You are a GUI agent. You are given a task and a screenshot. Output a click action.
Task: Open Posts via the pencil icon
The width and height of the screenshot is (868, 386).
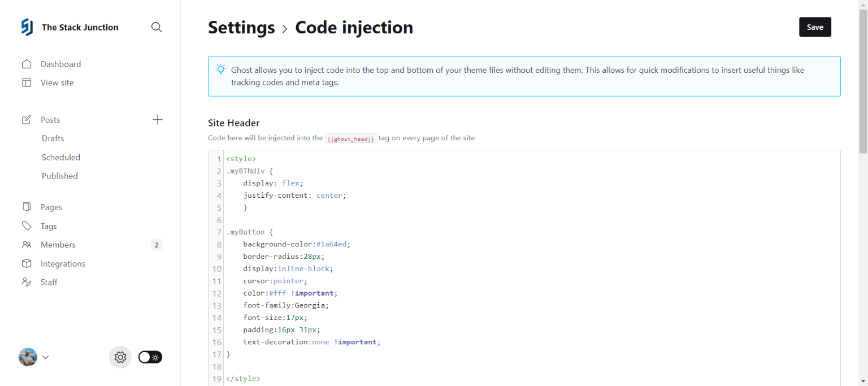tap(27, 119)
